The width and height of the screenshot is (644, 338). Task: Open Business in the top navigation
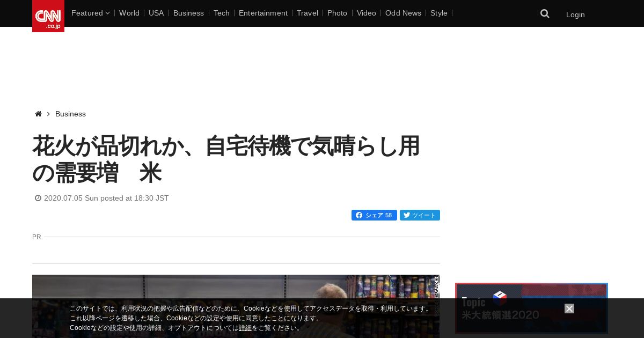click(x=188, y=13)
